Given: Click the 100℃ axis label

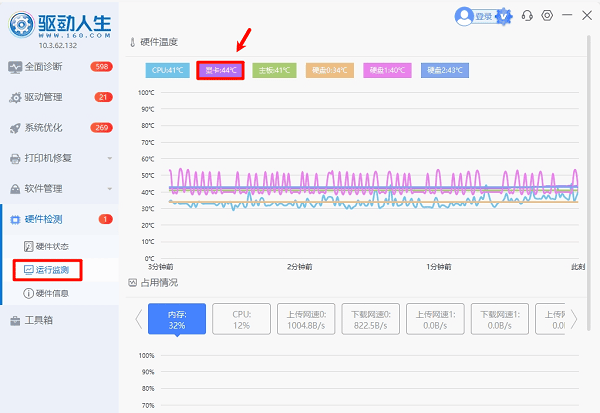Looking at the screenshot, I should tap(146, 93).
